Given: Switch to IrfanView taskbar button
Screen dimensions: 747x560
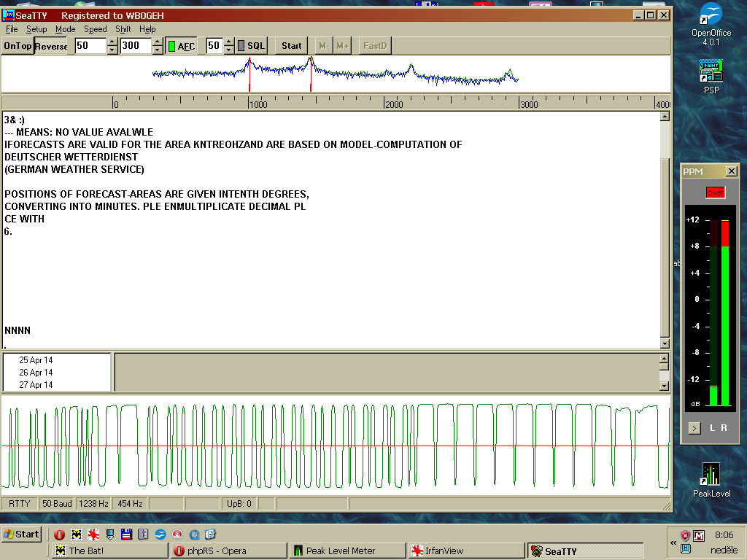Looking at the screenshot, I should tap(467, 551).
